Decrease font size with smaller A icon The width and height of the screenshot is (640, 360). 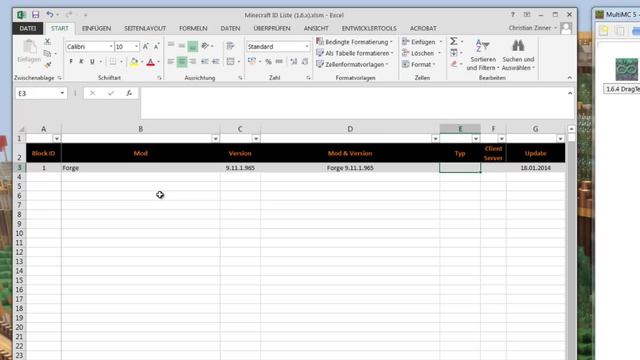[x=156, y=47]
